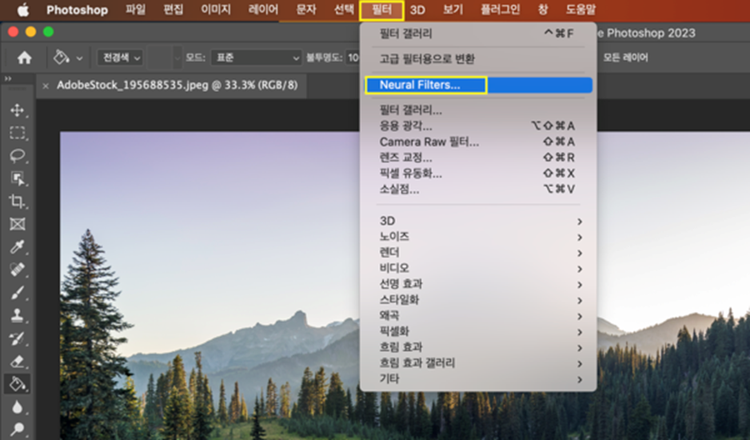This screenshot has width=750, height=440.
Task: Select the Brush tool
Action: pyautogui.click(x=17, y=292)
